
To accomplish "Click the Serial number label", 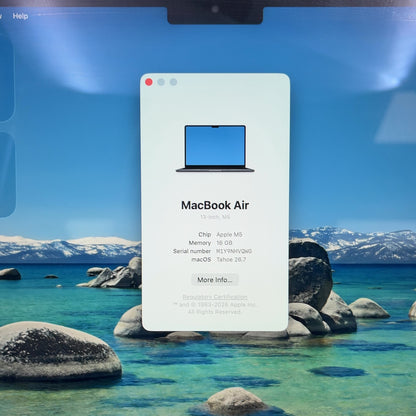I will [192, 251].
